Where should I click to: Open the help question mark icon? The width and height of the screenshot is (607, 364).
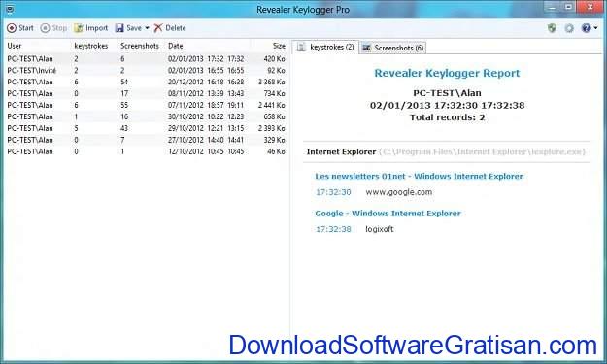click(586, 28)
